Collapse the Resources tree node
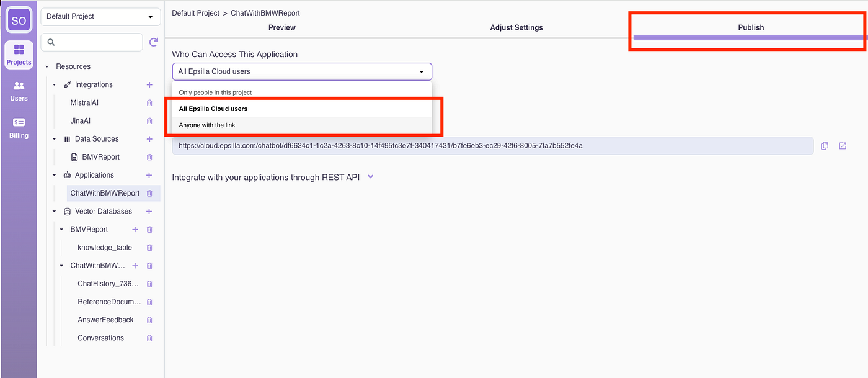The width and height of the screenshot is (868, 378). coord(47,66)
